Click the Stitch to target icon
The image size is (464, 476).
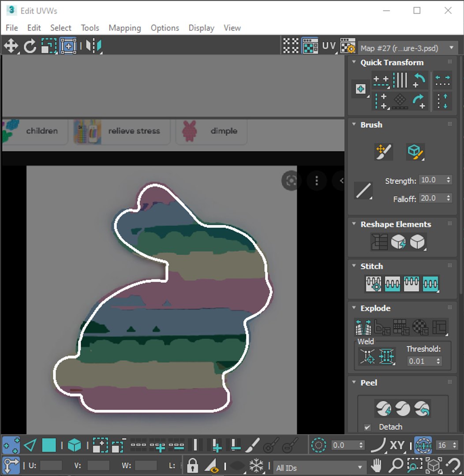(374, 283)
